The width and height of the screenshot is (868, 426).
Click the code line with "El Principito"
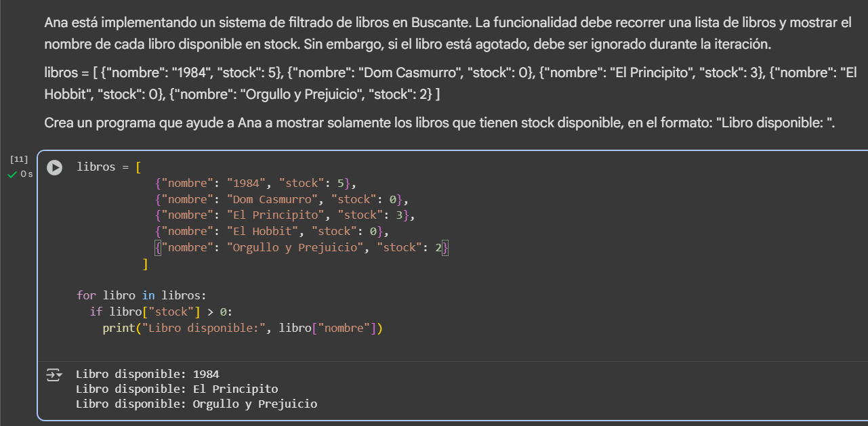pyautogui.click(x=285, y=215)
